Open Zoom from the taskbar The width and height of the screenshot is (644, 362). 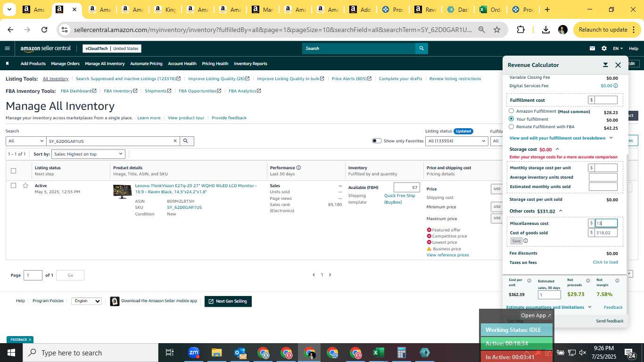[x=193, y=353]
